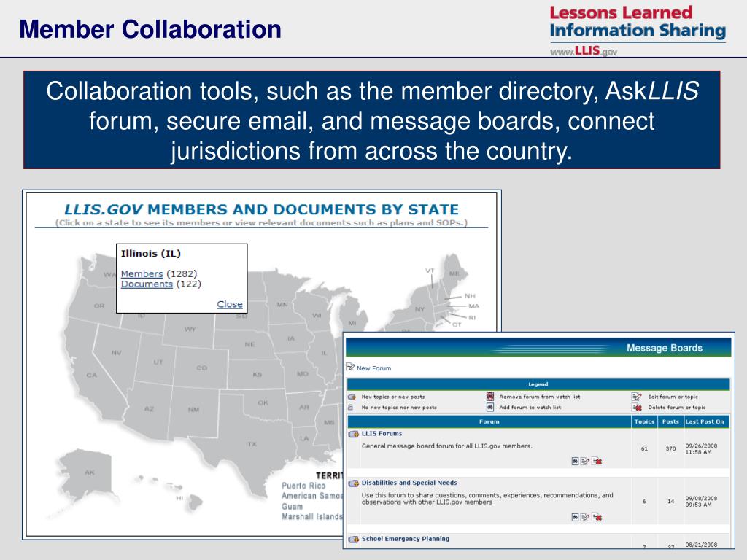Click legend's Edit forum or topic icon
The width and height of the screenshot is (747, 560).
coord(636,396)
